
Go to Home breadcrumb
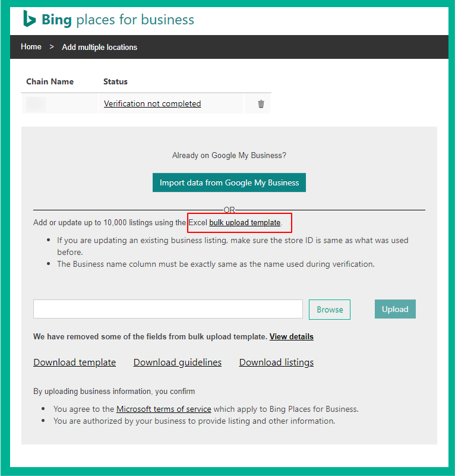click(x=31, y=47)
